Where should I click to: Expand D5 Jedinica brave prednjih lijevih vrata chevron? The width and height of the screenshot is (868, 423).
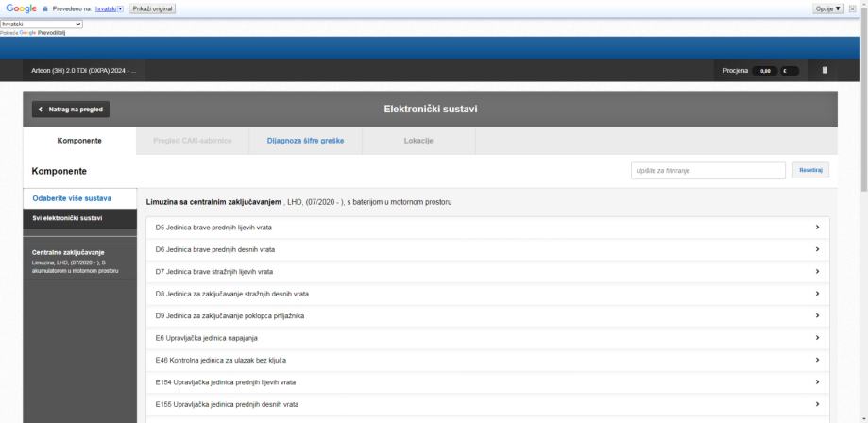pos(817,227)
